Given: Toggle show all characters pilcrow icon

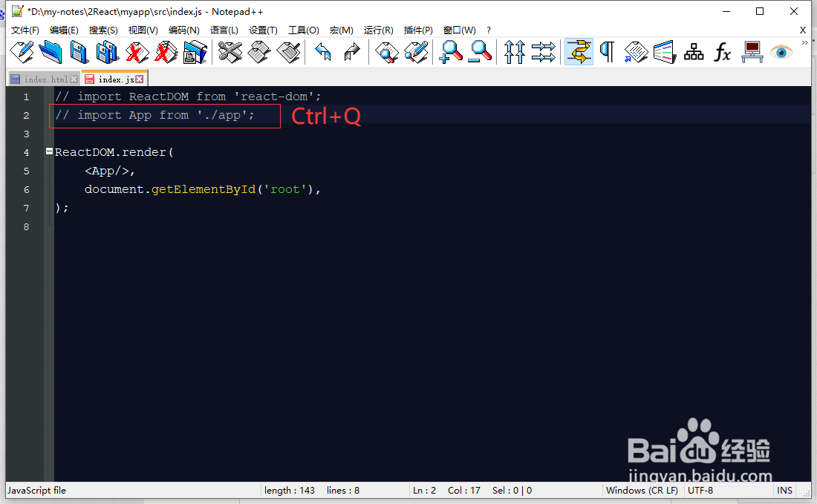Looking at the screenshot, I should tap(607, 52).
